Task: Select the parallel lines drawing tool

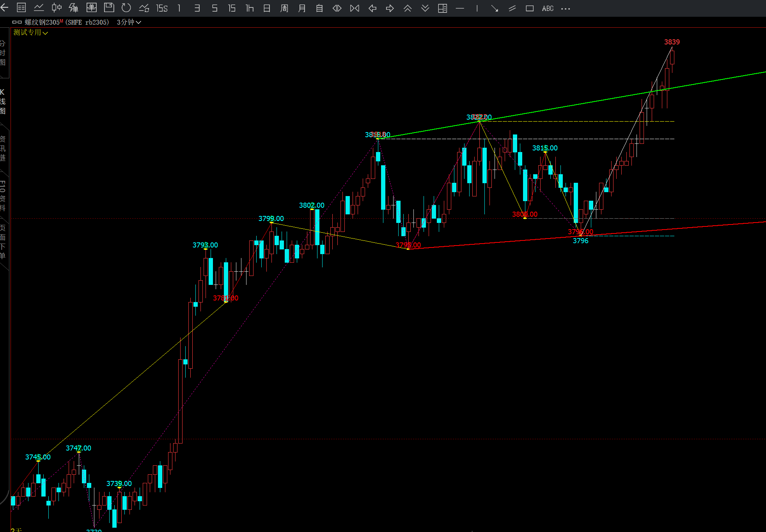Action: tap(512, 8)
